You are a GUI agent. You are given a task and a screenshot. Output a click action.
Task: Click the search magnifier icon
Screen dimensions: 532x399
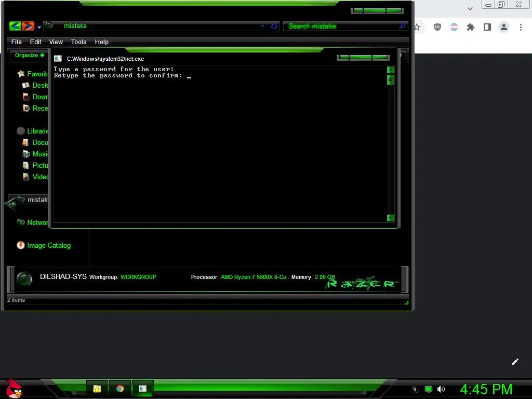[403, 26]
